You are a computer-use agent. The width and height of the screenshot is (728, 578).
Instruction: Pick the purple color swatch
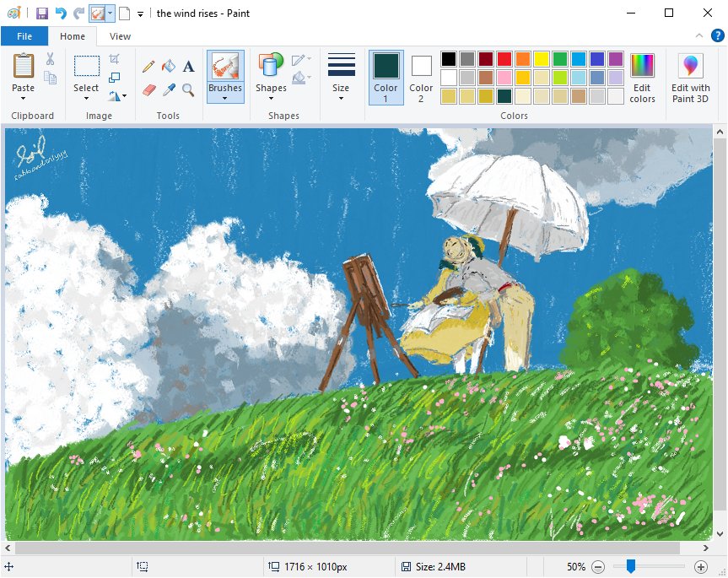pos(616,59)
